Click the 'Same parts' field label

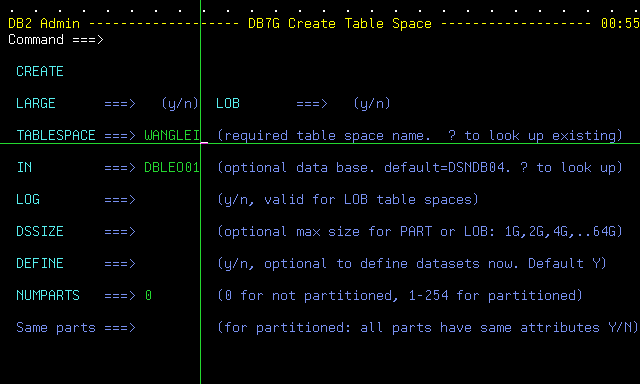(x=56, y=328)
